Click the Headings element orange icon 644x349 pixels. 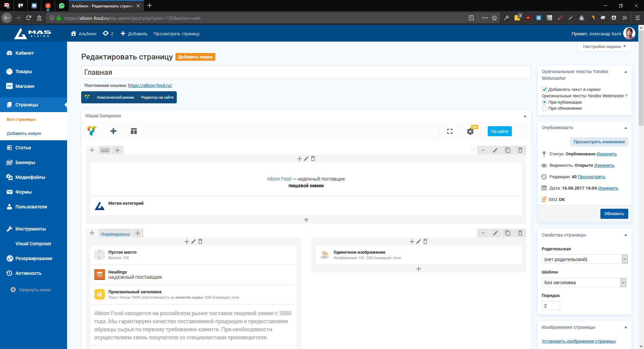100,275
